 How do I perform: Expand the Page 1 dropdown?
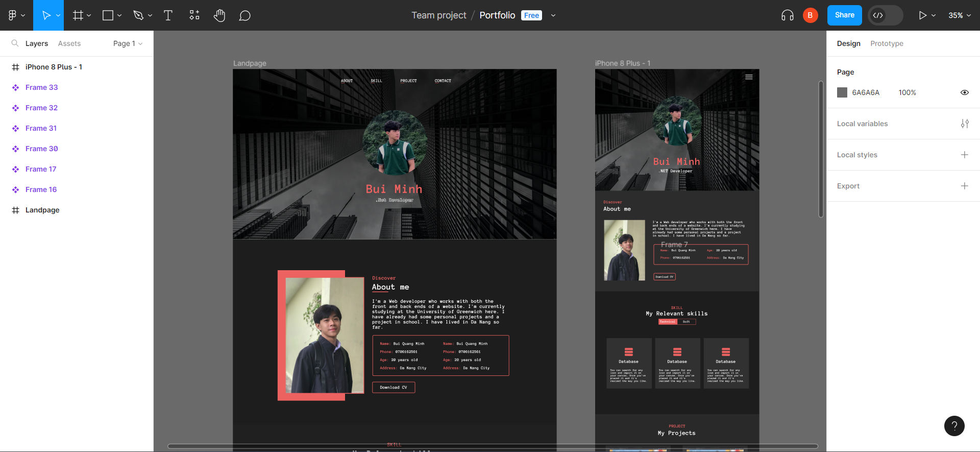click(128, 43)
